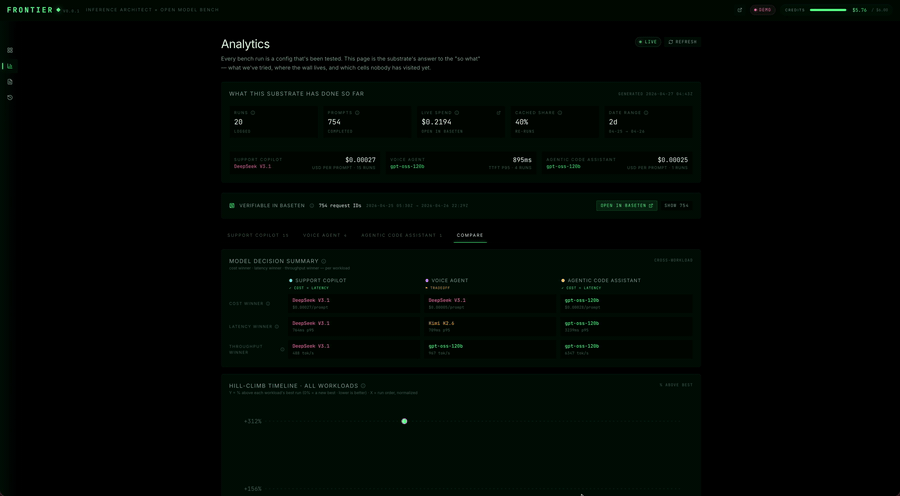Viewport: 900px width, 496px height.
Task: Click Voice Agent cost winner DeepSeek V3.1 cell
Action: (490, 304)
